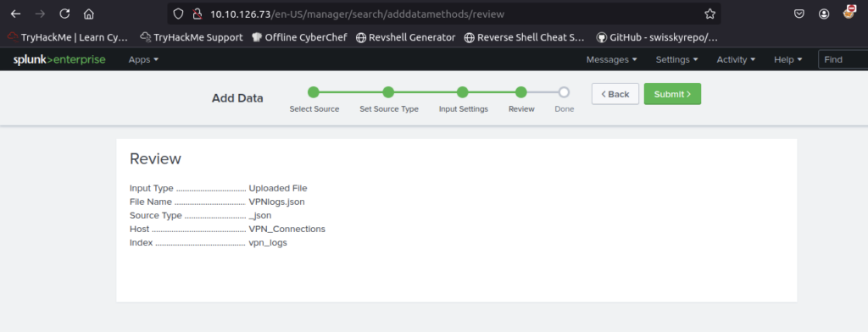Click the Review heading
868x332 pixels.
[155, 159]
